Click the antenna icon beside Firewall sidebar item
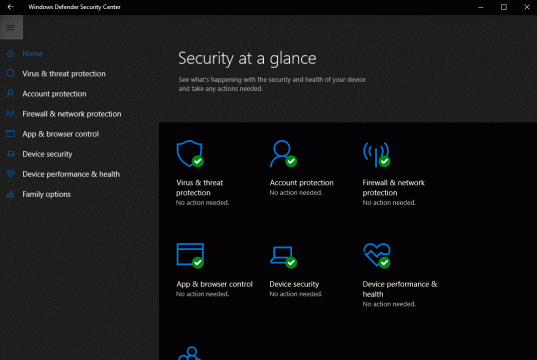This screenshot has width=537, height=360. click(x=10, y=114)
